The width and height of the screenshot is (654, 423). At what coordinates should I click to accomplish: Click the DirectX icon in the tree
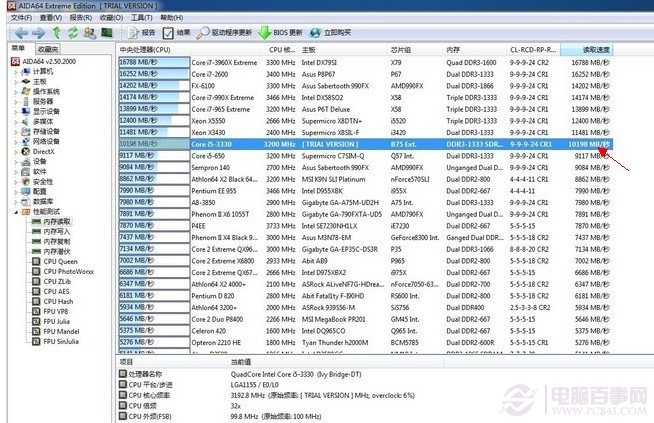[26, 151]
